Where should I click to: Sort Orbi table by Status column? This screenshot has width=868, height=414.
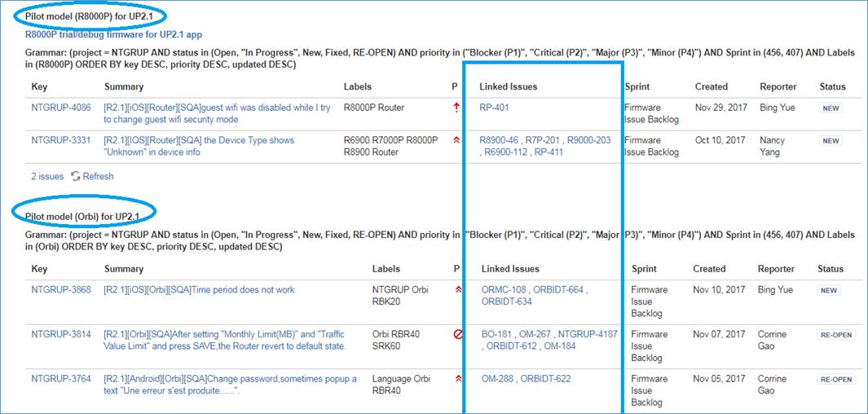[831, 269]
